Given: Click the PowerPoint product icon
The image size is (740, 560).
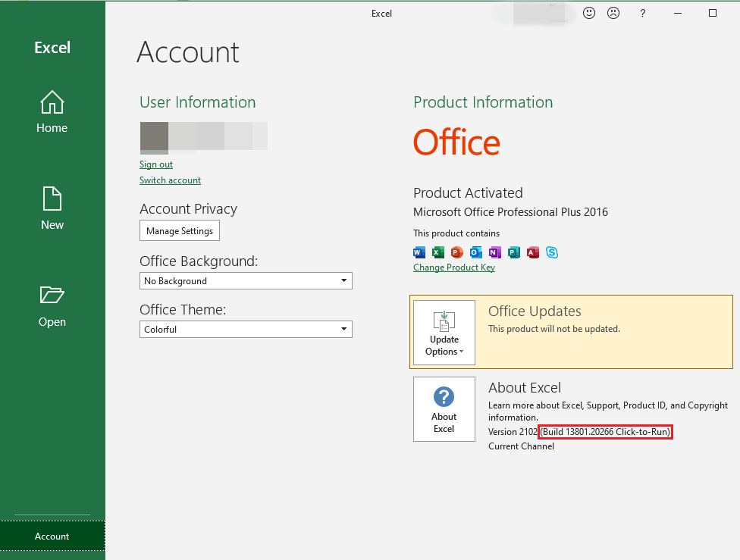Looking at the screenshot, I should 457,252.
